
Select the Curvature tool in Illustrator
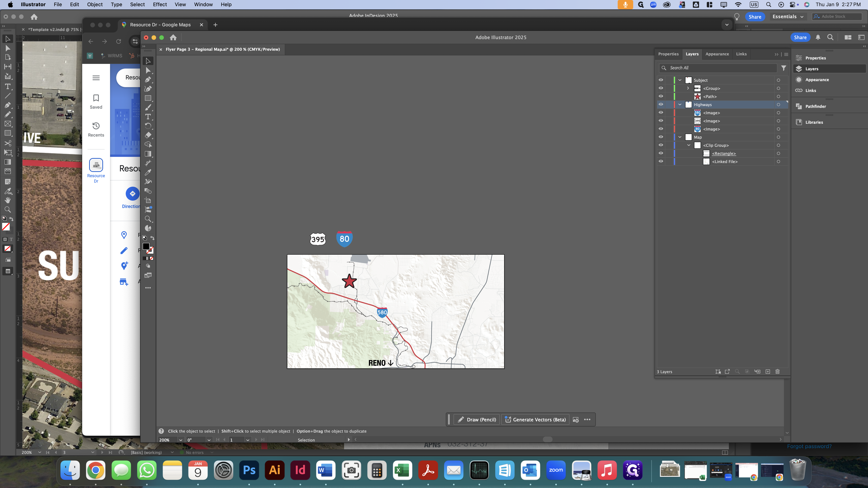coord(148,89)
